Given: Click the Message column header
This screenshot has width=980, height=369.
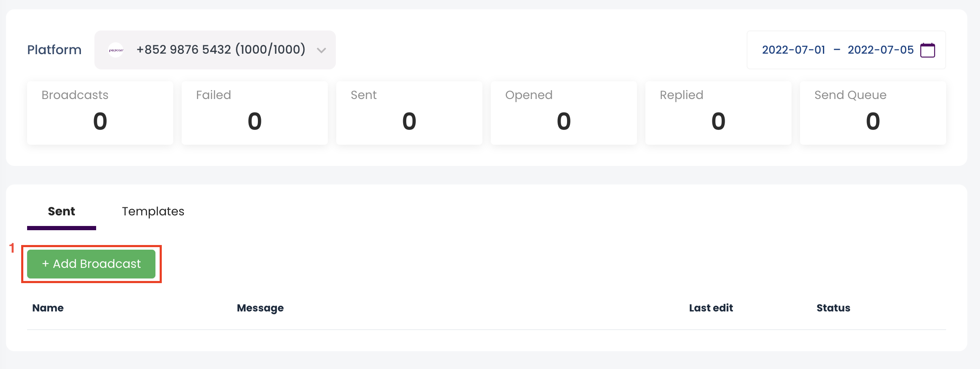Looking at the screenshot, I should click(x=260, y=308).
